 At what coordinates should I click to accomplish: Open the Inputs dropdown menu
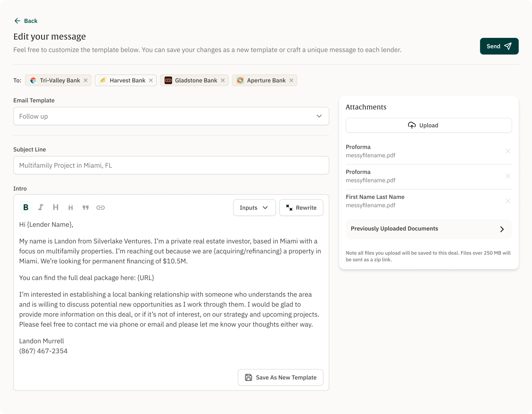[254, 208]
